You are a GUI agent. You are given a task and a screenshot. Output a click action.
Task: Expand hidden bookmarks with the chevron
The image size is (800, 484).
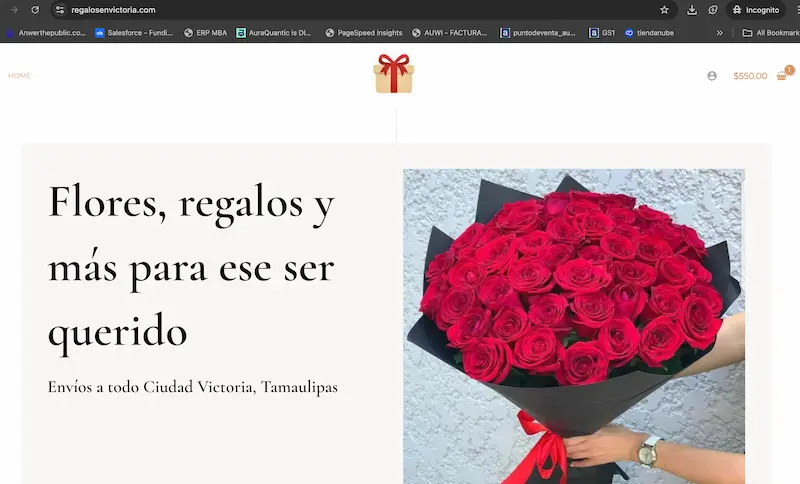point(720,33)
